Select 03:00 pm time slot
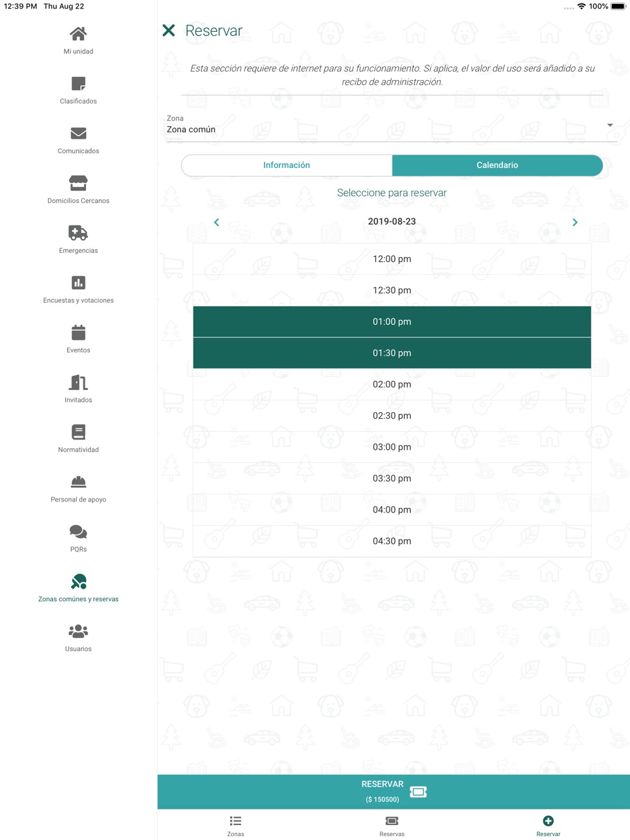 click(x=392, y=447)
